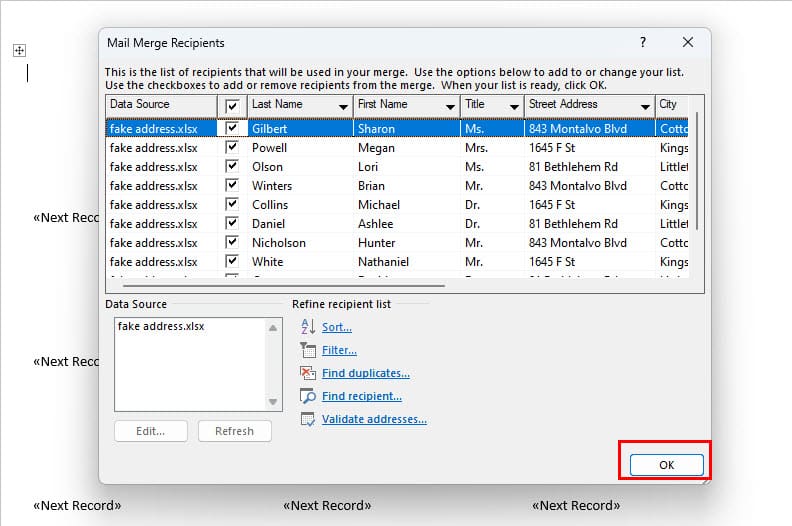This screenshot has width=792, height=526.
Task: Select the Megan first name cell
Action: [x=407, y=148]
